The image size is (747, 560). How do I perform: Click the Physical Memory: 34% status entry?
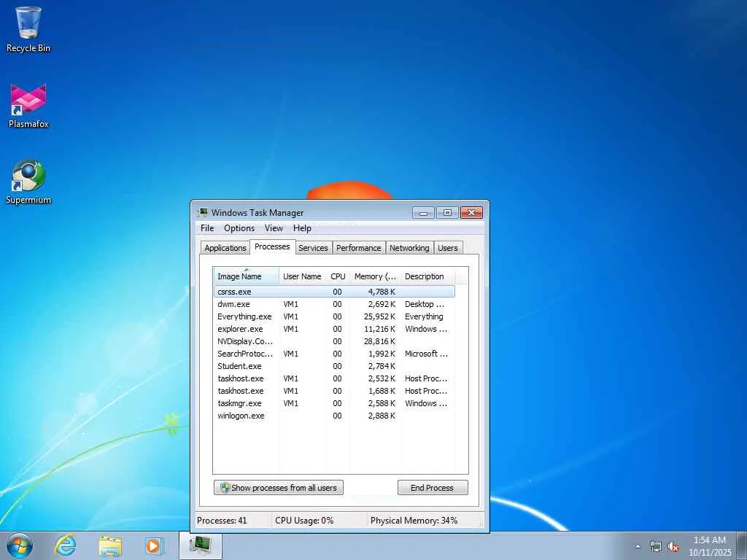[x=414, y=521]
